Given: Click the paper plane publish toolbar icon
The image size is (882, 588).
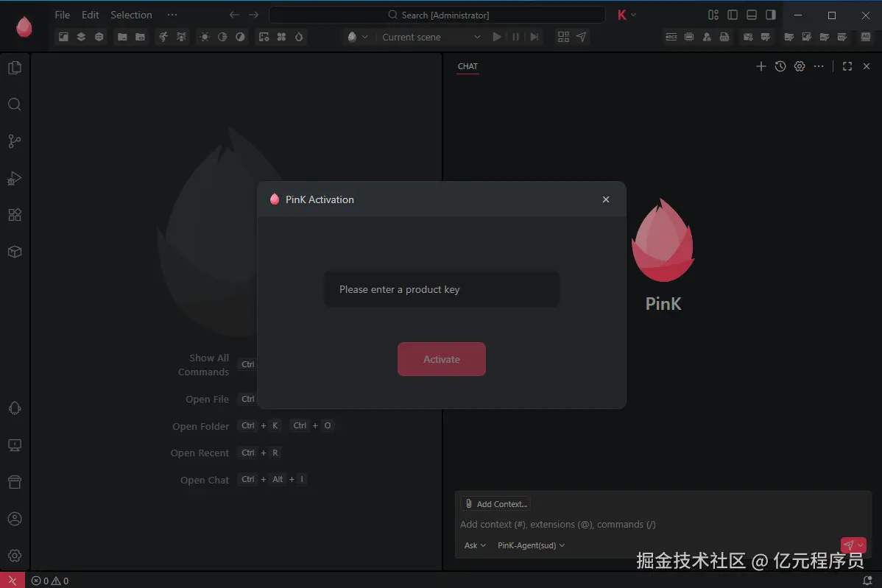Looking at the screenshot, I should coord(582,37).
